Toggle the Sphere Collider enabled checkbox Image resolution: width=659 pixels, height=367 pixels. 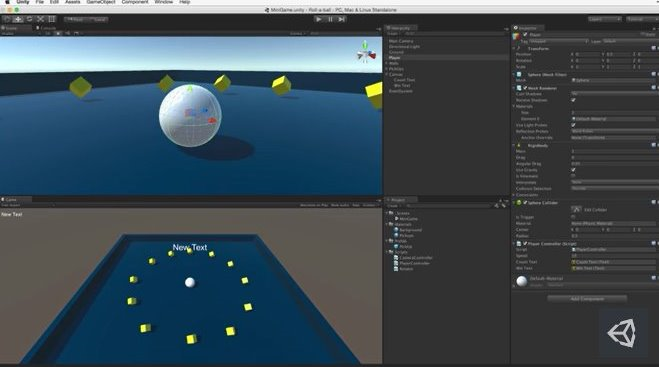[525, 203]
